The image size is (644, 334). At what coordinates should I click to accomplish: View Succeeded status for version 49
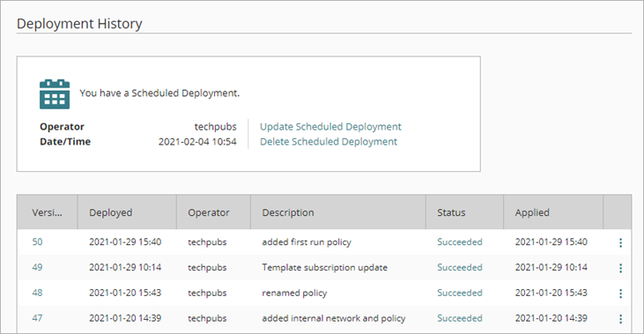(x=460, y=267)
